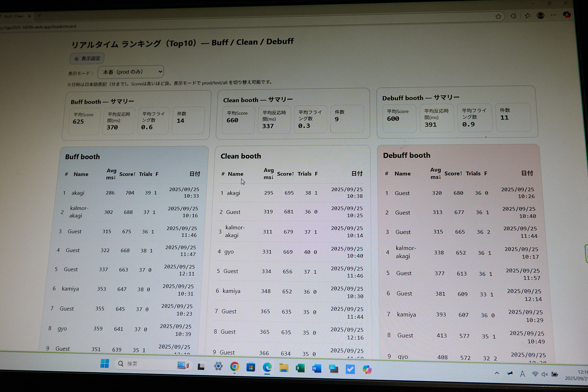This screenshot has height=392, width=588.
Task: Open Excel from the taskbar
Action: (300, 368)
